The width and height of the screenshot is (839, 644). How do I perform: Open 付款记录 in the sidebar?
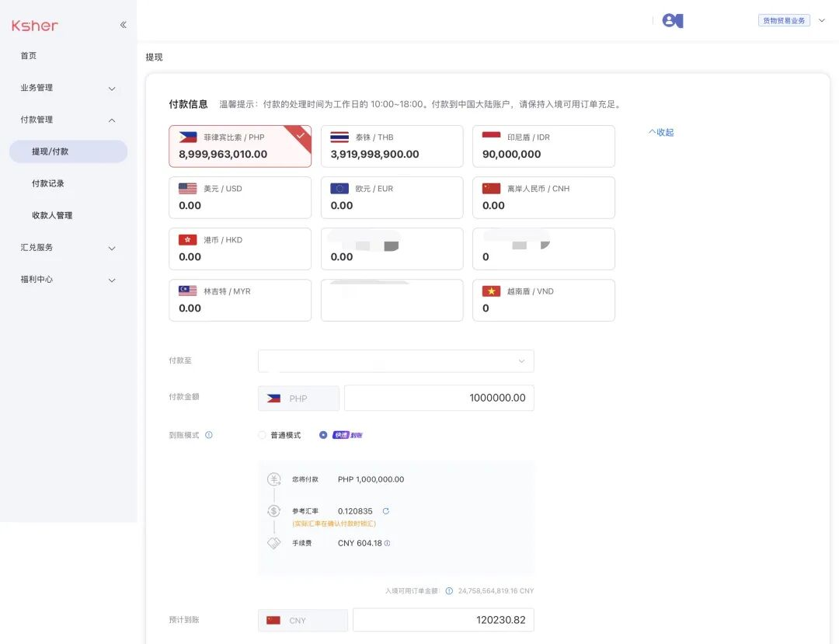tap(48, 183)
